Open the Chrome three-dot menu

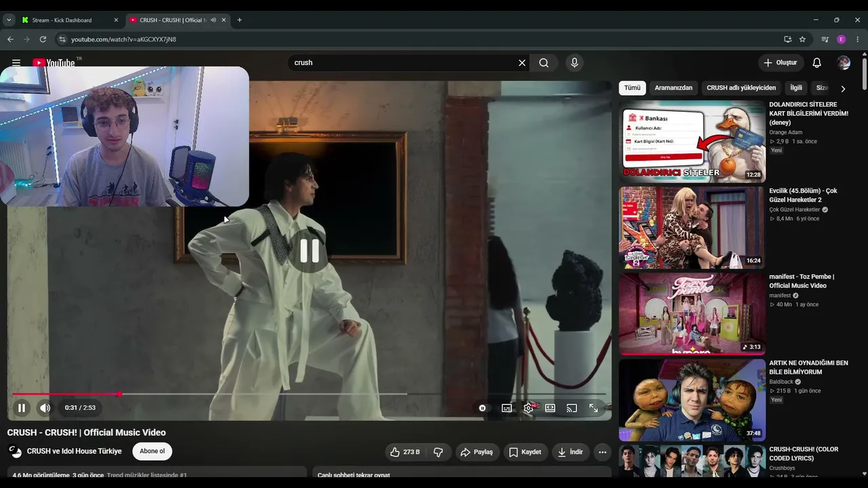(858, 39)
